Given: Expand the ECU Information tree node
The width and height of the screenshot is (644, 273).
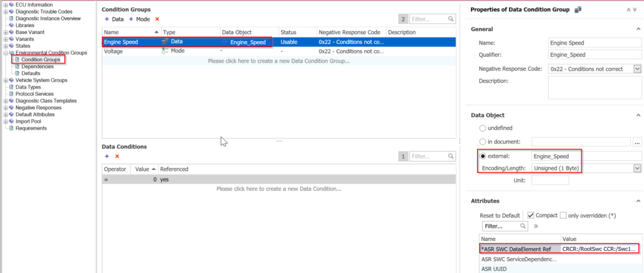Looking at the screenshot, I should [5, 5].
